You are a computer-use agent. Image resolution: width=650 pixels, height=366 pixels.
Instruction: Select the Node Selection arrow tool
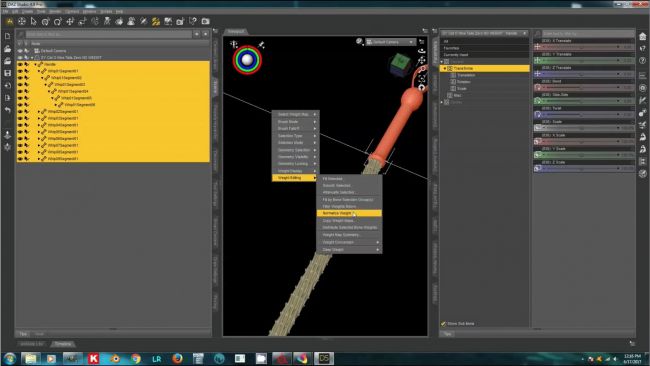point(34,21)
